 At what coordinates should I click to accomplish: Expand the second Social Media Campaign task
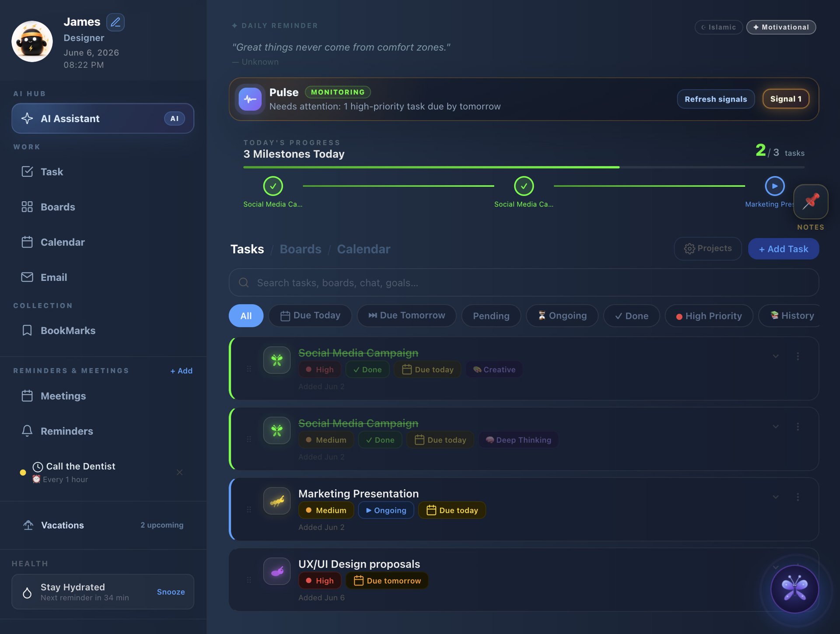(x=775, y=427)
